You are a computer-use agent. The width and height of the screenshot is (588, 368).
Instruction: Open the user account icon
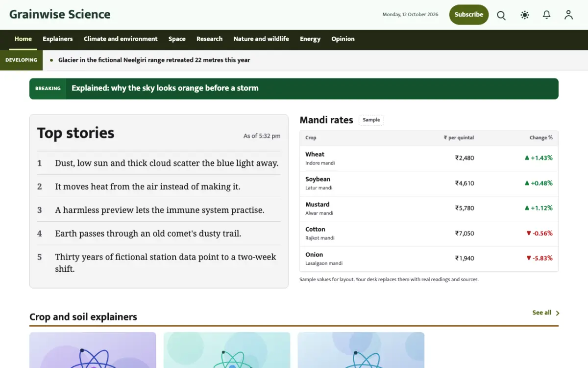[568, 15]
